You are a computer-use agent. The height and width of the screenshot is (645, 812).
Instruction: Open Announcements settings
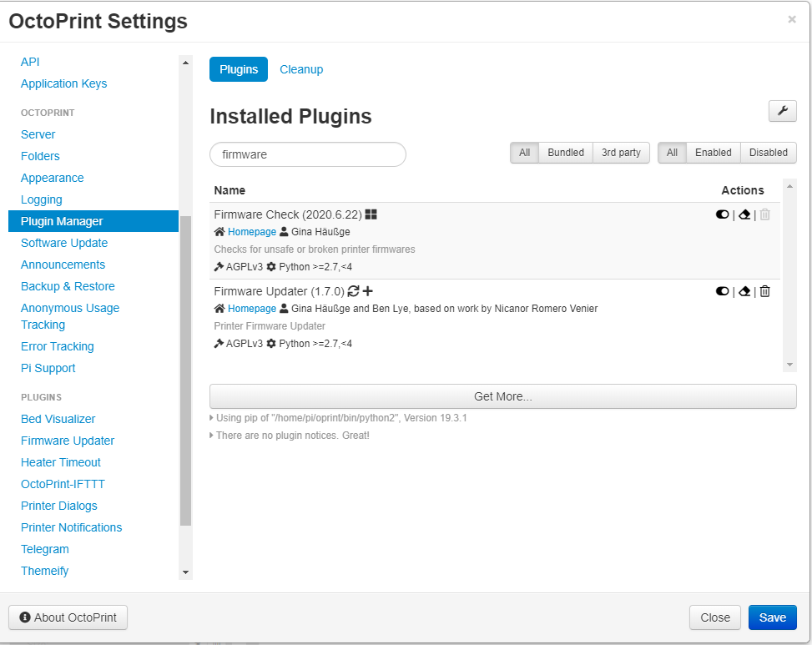point(63,265)
